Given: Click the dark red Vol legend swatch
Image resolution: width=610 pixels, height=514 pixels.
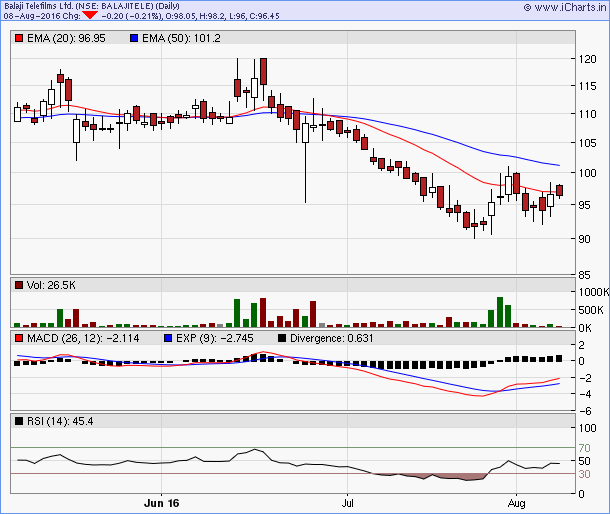Looking at the screenshot, I should coord(19,285).
